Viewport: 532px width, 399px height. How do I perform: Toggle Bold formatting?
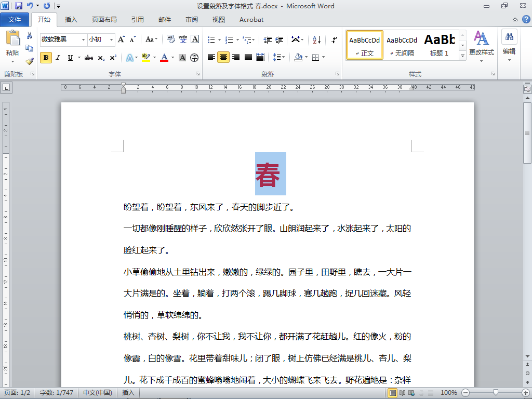coord(46,58)
